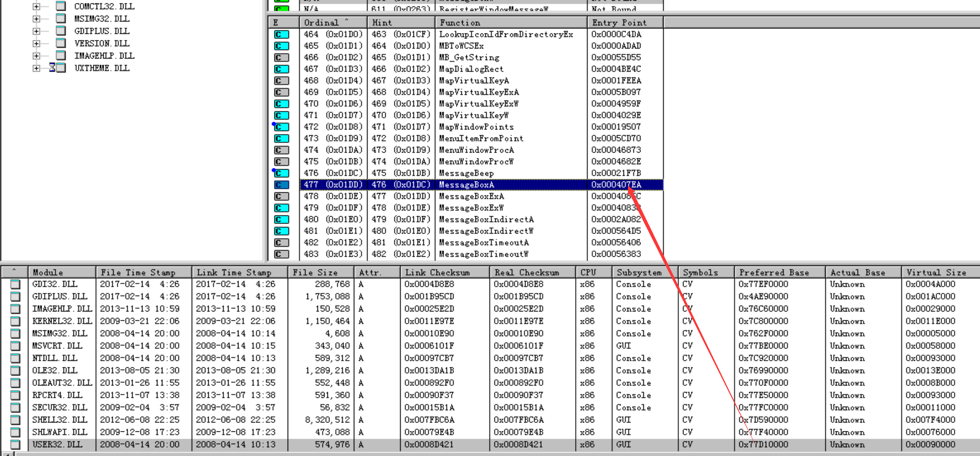Click link checksum 0x0008D421
Image resolution: width=980 pixels, height=456 pixels.
click(x=429, y=445)
